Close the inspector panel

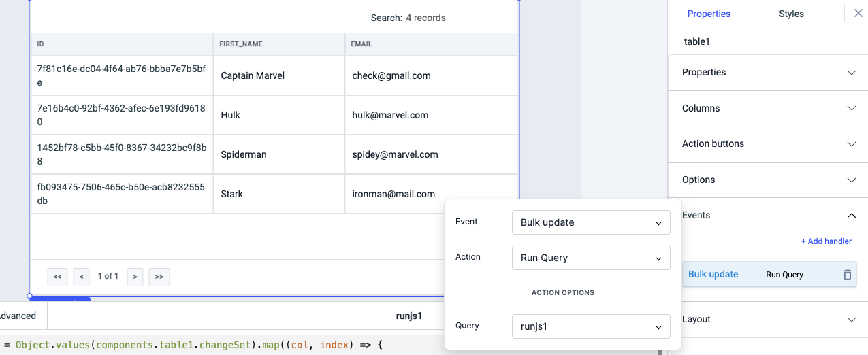pyautogui.click(x=857, y=13)
